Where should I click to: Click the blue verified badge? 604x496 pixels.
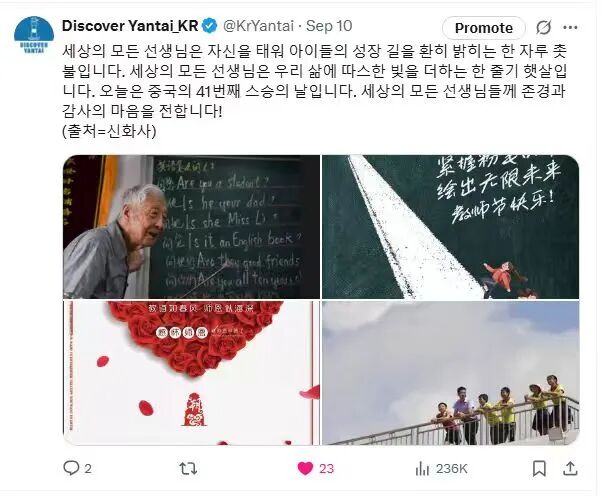coord(210,26)
